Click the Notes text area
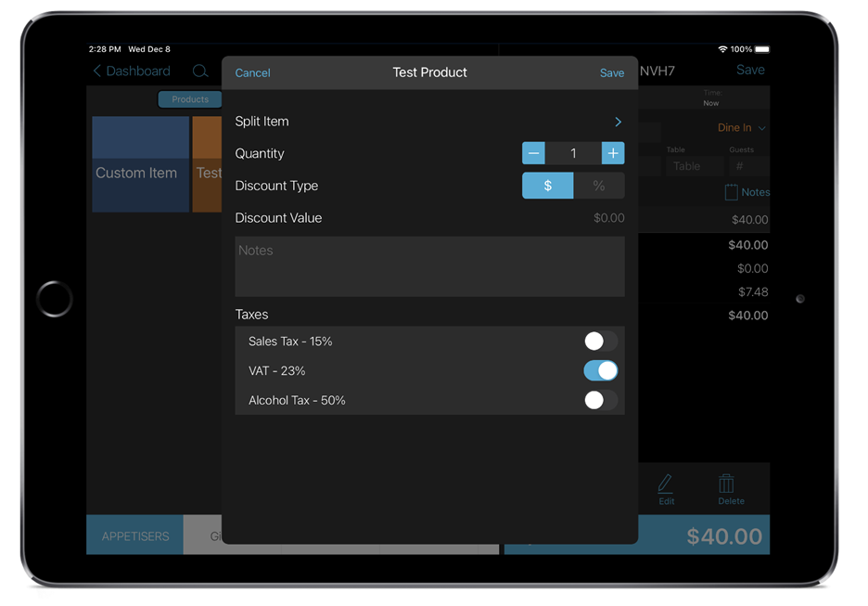This screenshot has height=606, width=868. tap(429, 266)
